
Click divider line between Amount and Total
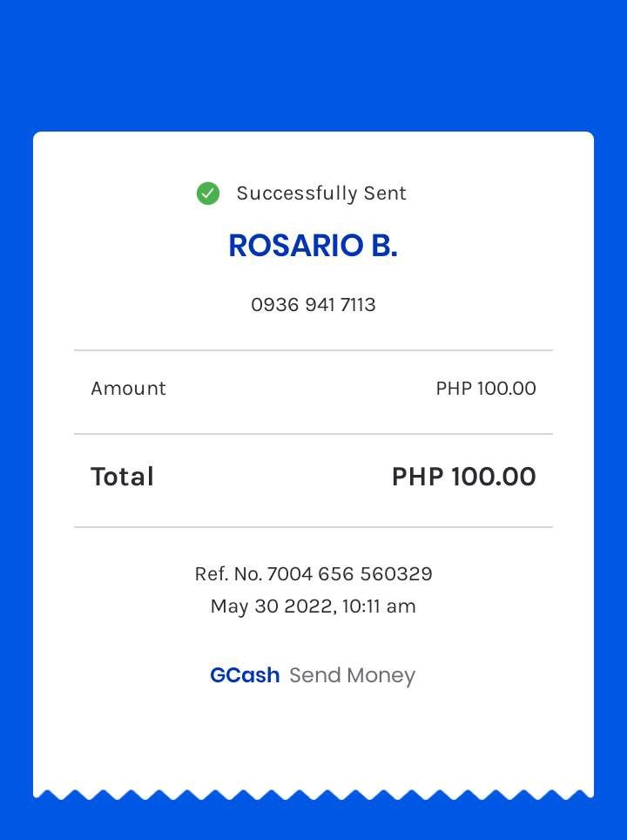tap(313, 434)
